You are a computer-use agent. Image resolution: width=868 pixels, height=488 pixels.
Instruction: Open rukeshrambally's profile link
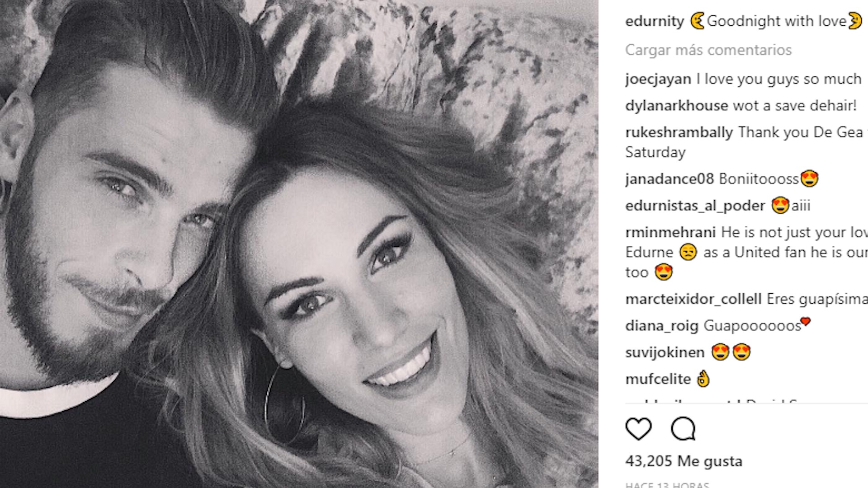click(679, 132)
